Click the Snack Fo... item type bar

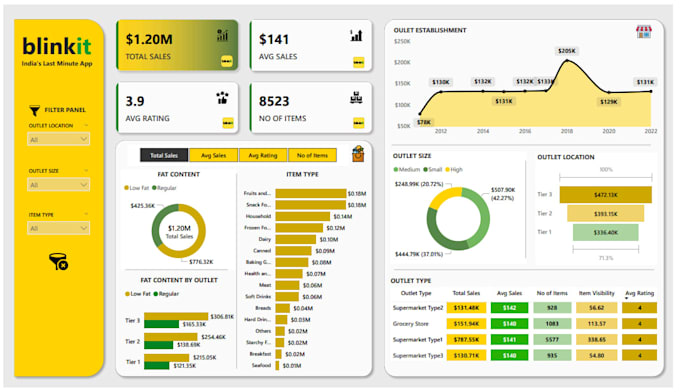311,205
